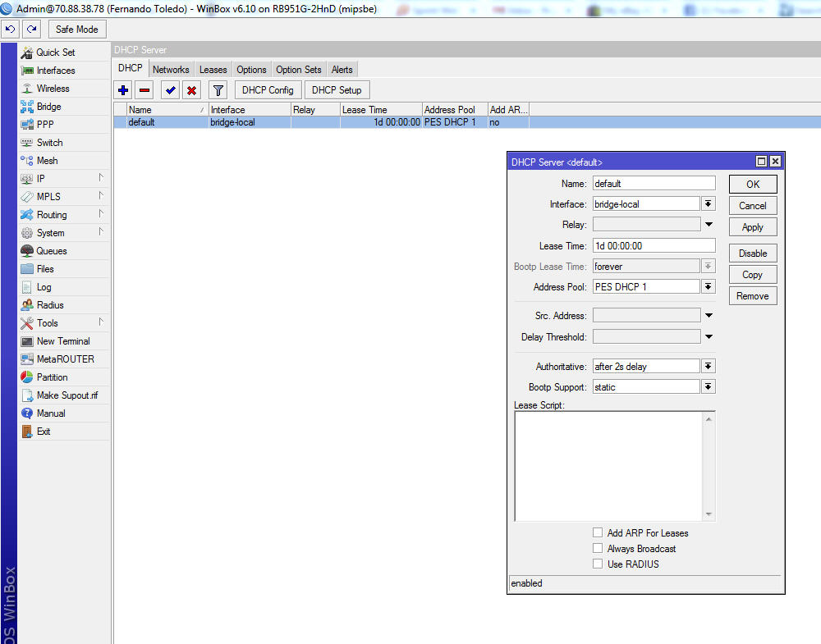821x644 pixels.
Task: Switch to the Networks tab
Action: 171,70
